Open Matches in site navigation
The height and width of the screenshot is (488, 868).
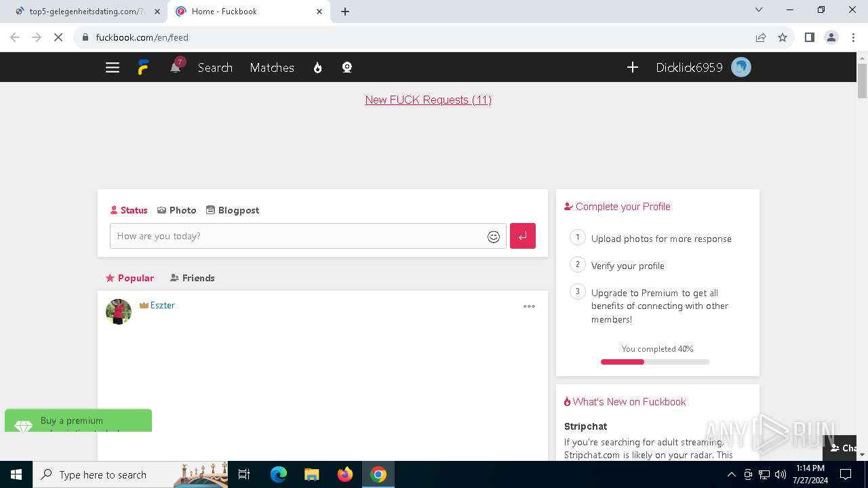pyautogui.click(x=272, y=68)
